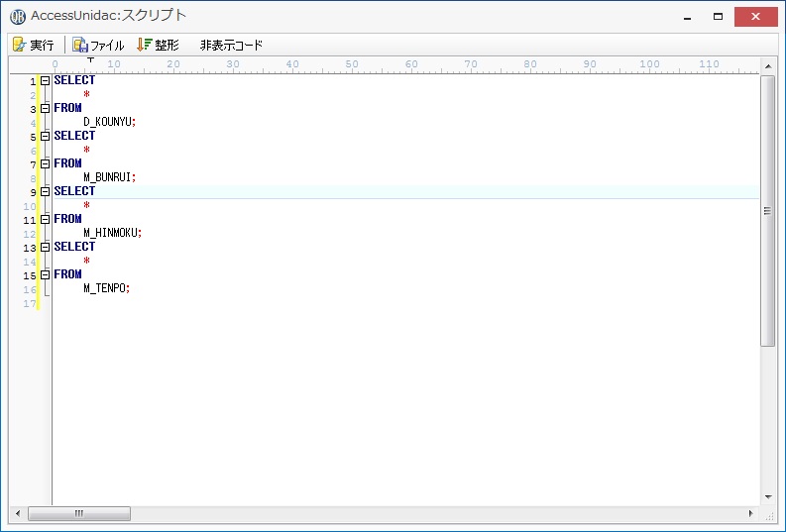The image size is (786, 532).
Task: Click the AccessUnidac window app icon
Action: pos(18,17)
